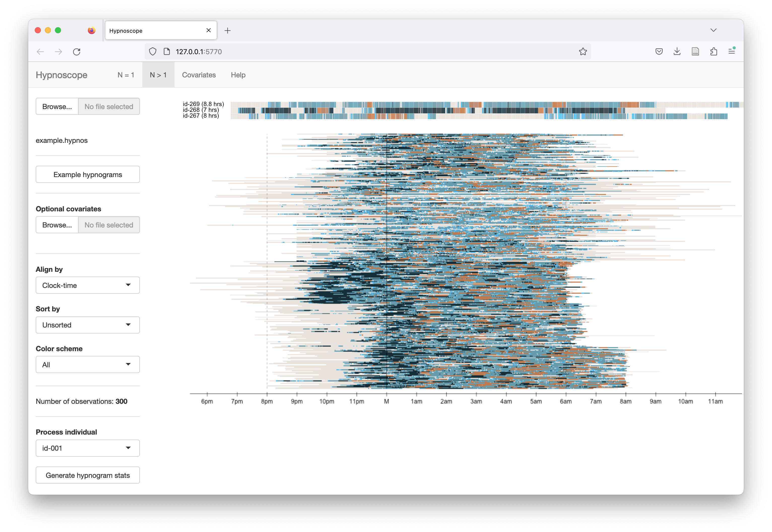Open the Pocket save icon
The height and width of the screenshot is (532, 772).
[659, 52]
